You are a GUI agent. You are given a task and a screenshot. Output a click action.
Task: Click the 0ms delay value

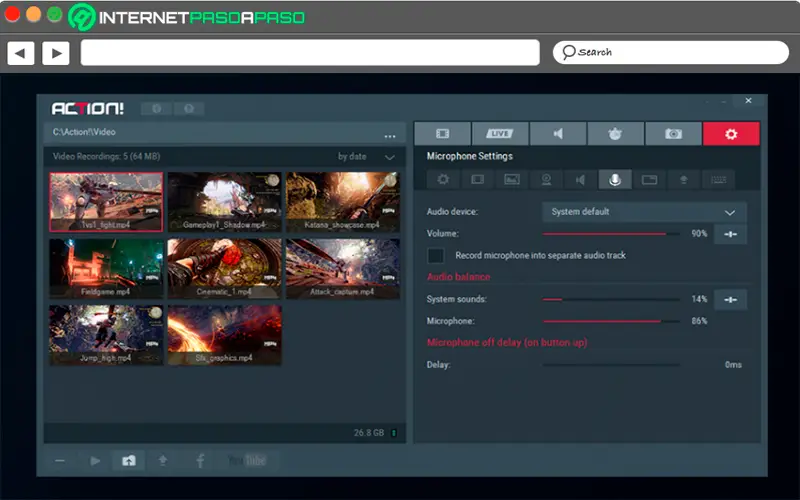pos(733,365)
